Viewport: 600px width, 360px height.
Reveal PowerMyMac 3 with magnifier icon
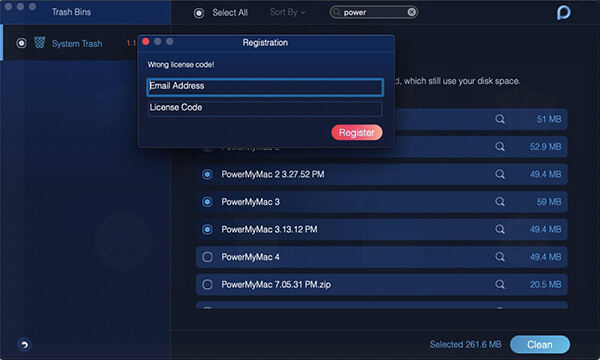tap(500, 202)
